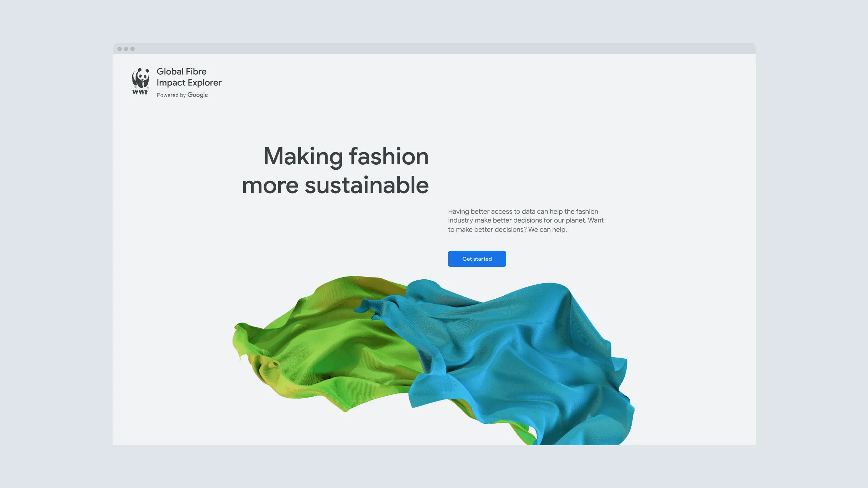
Task: Click the Powered by label
Action: 171,95
